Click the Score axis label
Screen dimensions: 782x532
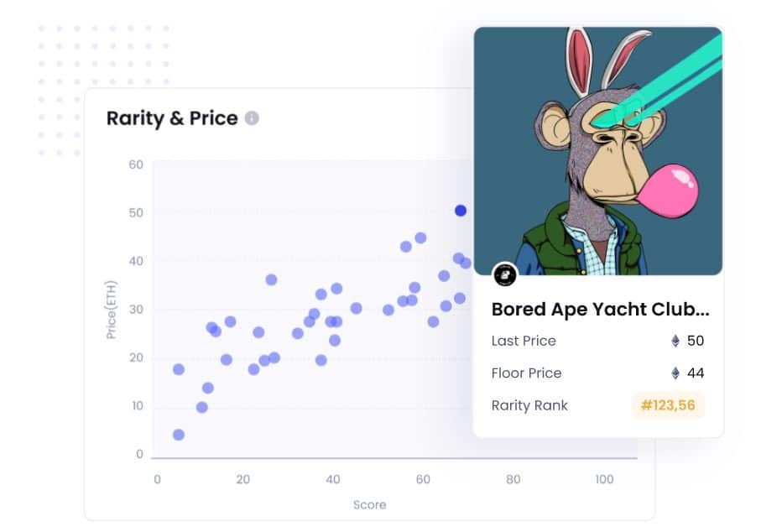tap(369, 504)
